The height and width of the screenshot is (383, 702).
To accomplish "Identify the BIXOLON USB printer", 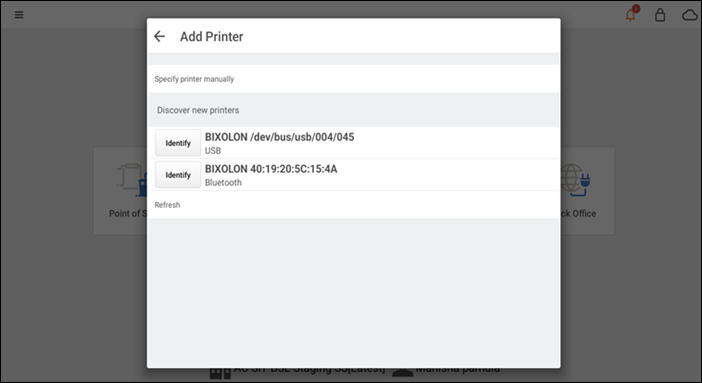I will [x=178, y=143].
